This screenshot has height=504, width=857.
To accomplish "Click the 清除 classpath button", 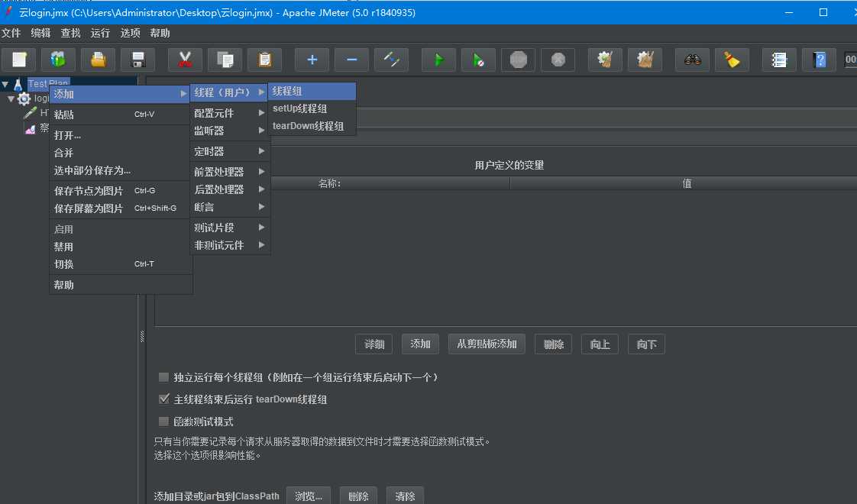I will coord(405,496).
